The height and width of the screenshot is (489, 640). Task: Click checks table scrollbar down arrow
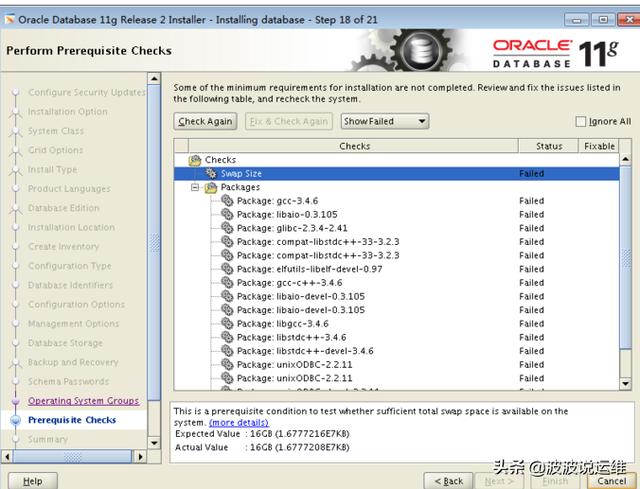625,384
